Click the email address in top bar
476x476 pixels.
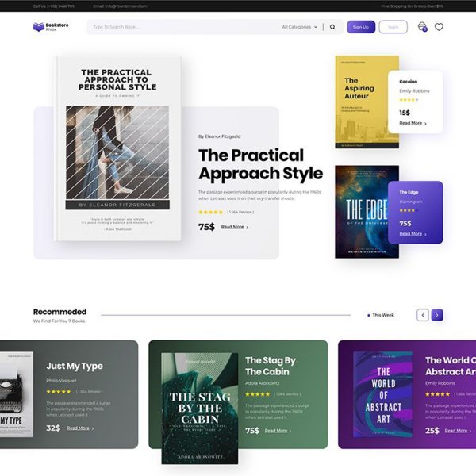pyautogui.click(x=121, y=6)
